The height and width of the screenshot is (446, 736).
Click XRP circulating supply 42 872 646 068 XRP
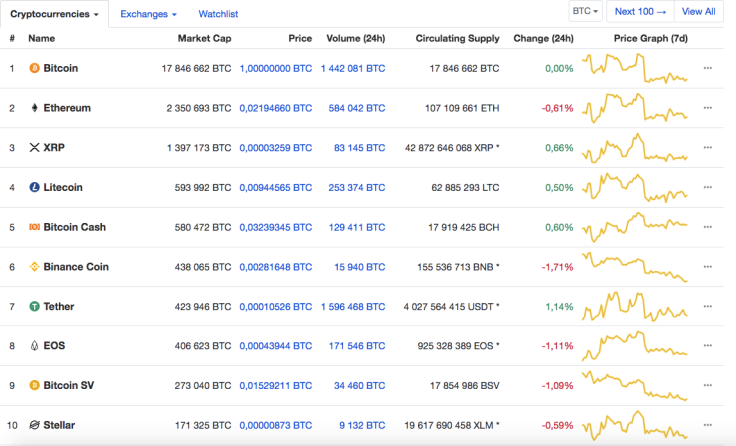point(449,148)
